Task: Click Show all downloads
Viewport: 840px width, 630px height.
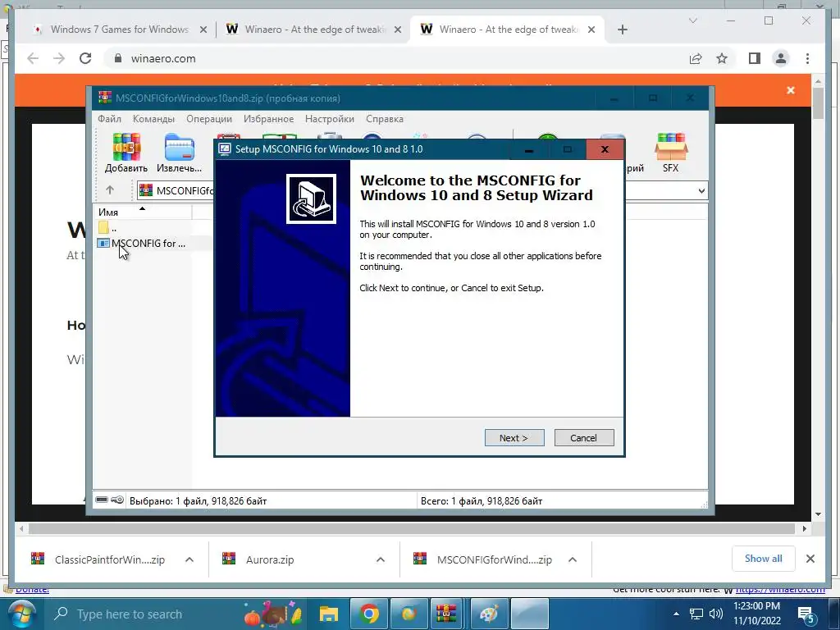Action: 764,559
